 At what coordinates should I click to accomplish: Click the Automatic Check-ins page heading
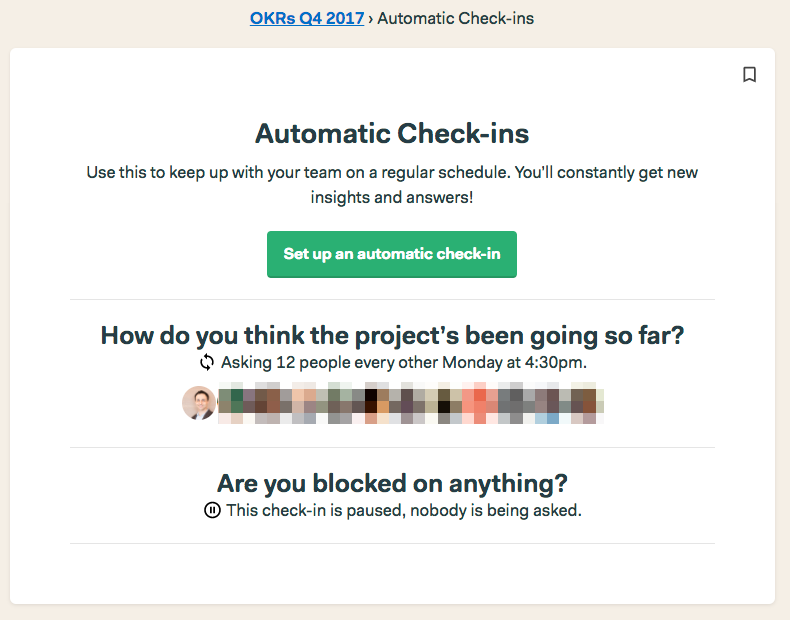point(392,133)
